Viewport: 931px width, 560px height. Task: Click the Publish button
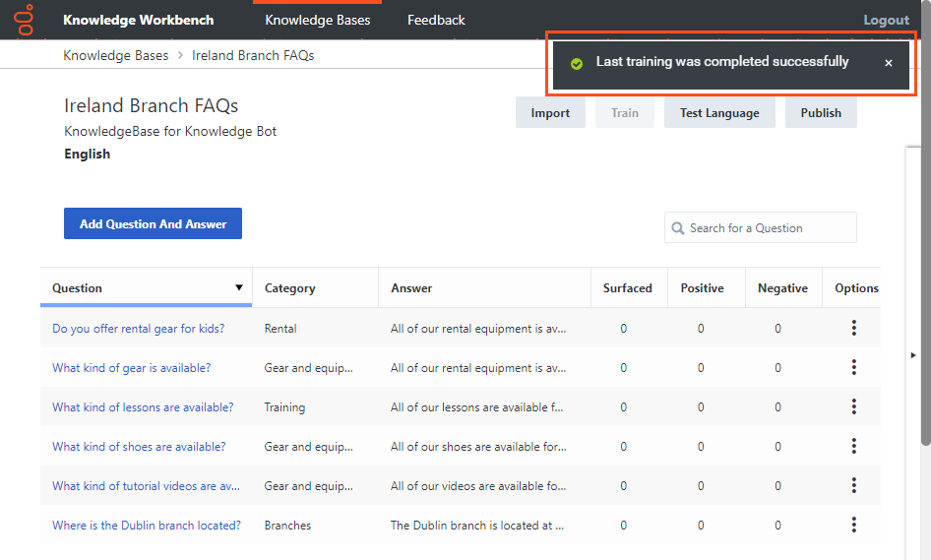(x=821, y=113)
